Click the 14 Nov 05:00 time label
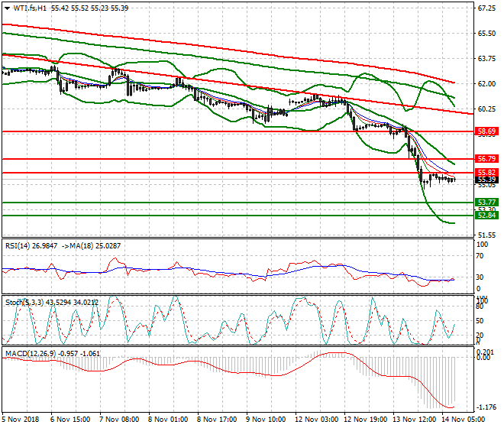504x428 pixels. pyautogui.click(x=463, y=420)
